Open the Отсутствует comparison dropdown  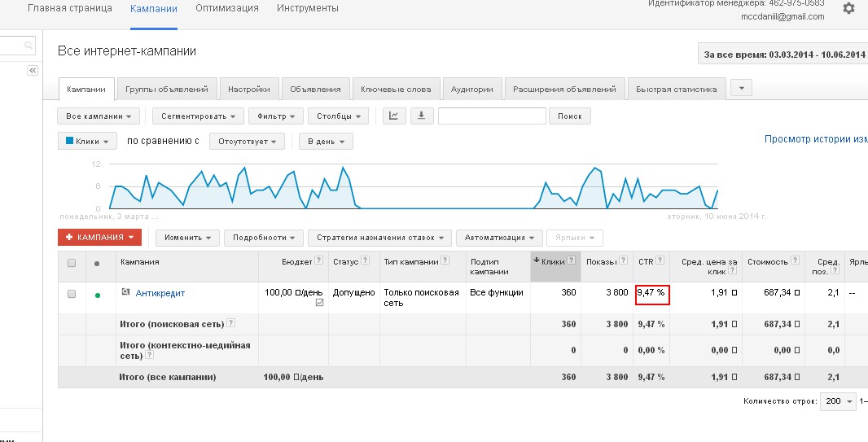pos(247,141)
